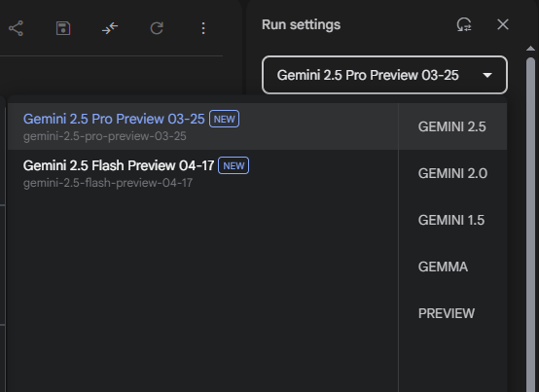This screenshot has width=539, height=392.
Task: Click the NEW badge beside Flash Preview
Action: point(234,165)
